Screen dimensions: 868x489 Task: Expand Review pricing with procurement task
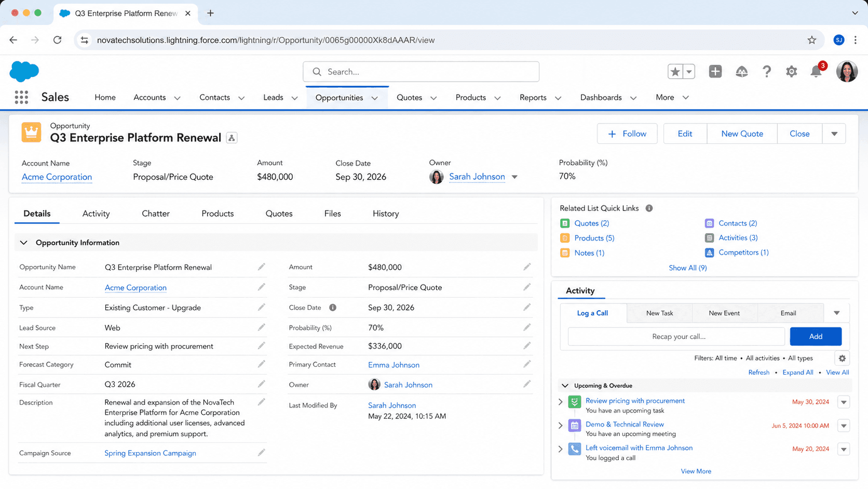(561, 402)
